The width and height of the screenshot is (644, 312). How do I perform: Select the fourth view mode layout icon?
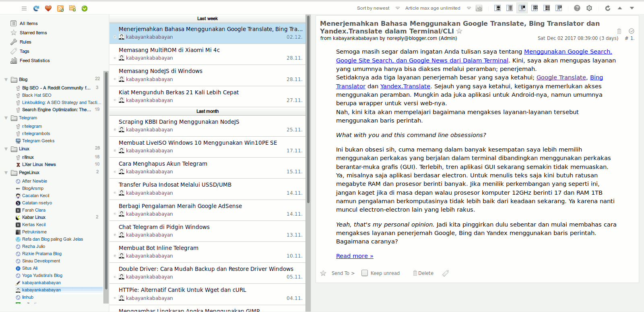pos(535,8)
